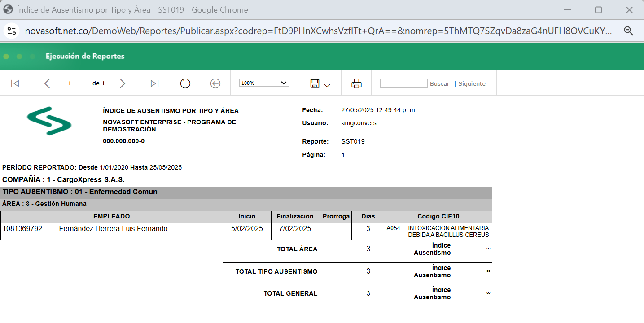Click the infinity value in TOTAL ÁREA row

pos(488,249)
